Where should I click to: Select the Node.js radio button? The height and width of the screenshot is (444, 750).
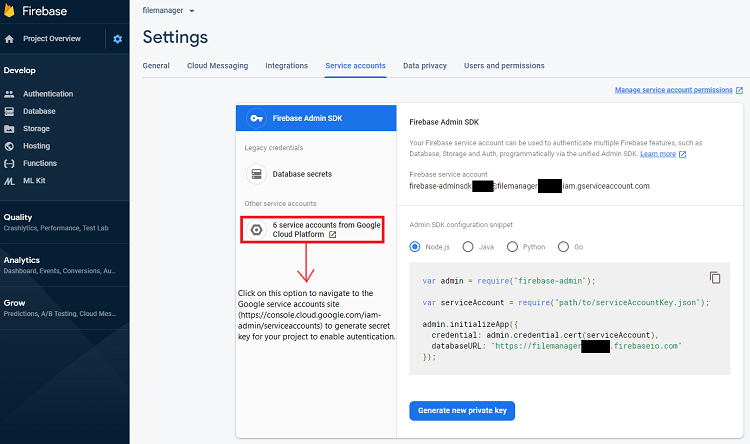pyautogui.click(x=416, y=247)
